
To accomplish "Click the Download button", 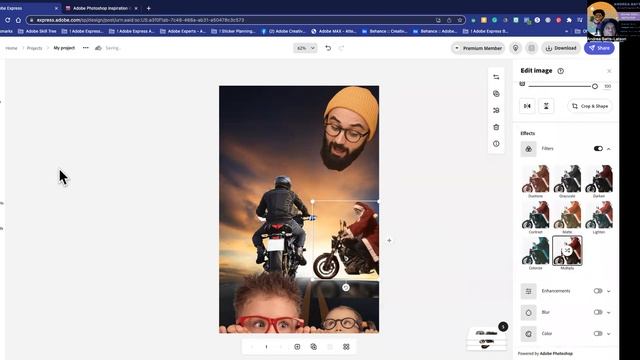I will click(x=561, y=48).
